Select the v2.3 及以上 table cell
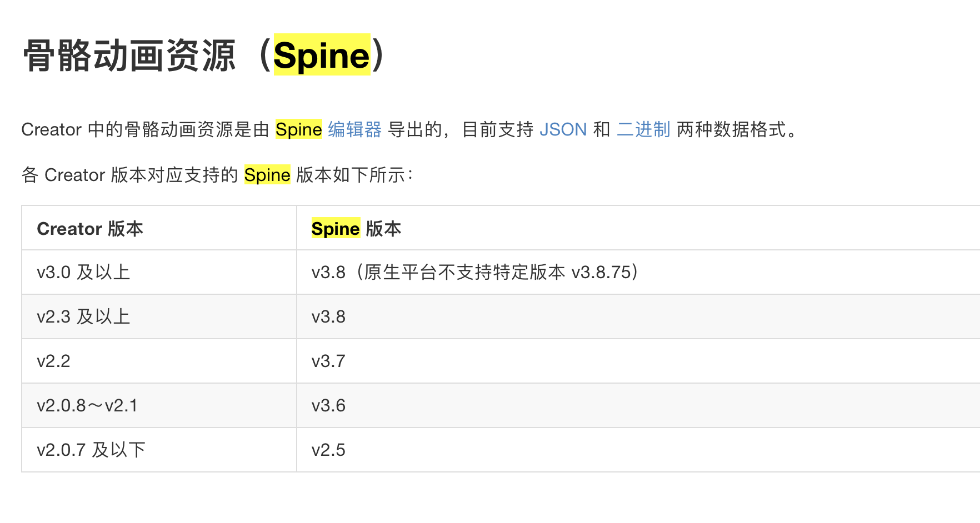Screen dimensions: 980x523 (83, 316)
